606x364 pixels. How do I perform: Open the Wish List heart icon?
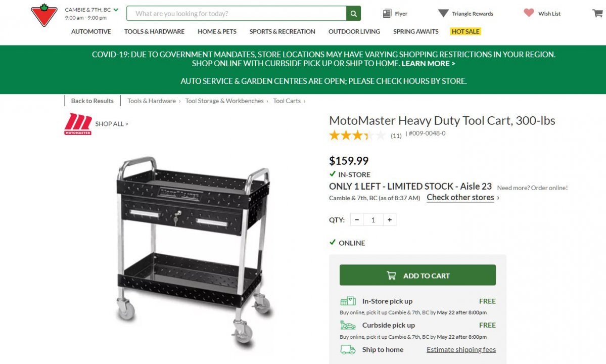[529, 13]
